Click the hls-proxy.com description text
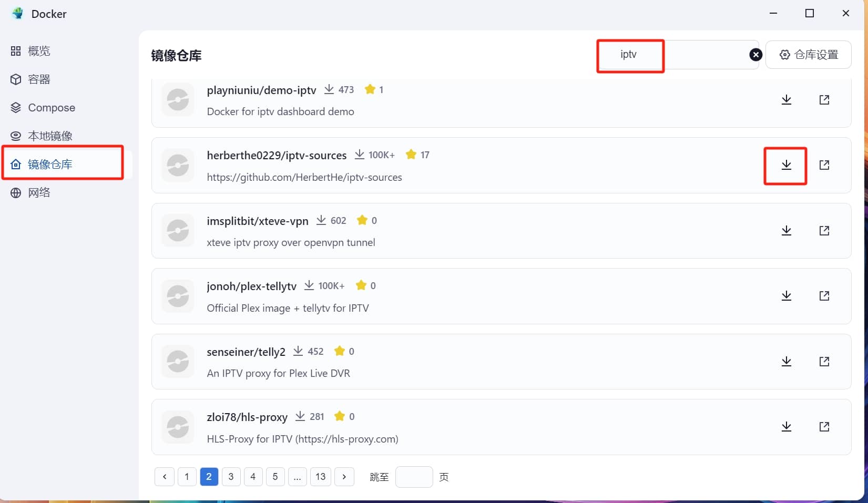Image resolution: width=868 pixels, height=503 pixels. pos(302,439)
